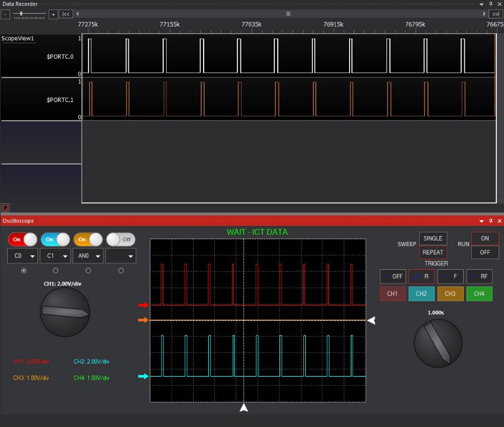
Task: Choose CH1 as trigger source
Action: click(393, 294)
